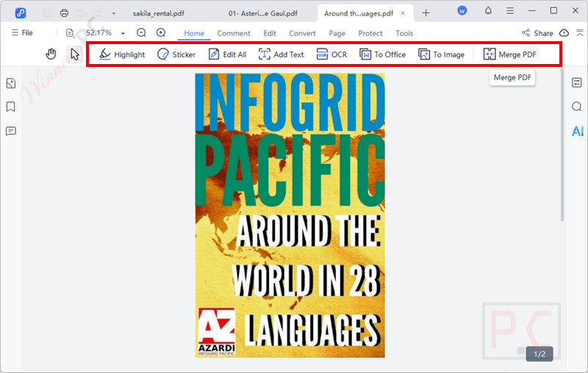Open the AI assistant panel
The width and height of the screenshot is (588, 373).
point(578,131)
